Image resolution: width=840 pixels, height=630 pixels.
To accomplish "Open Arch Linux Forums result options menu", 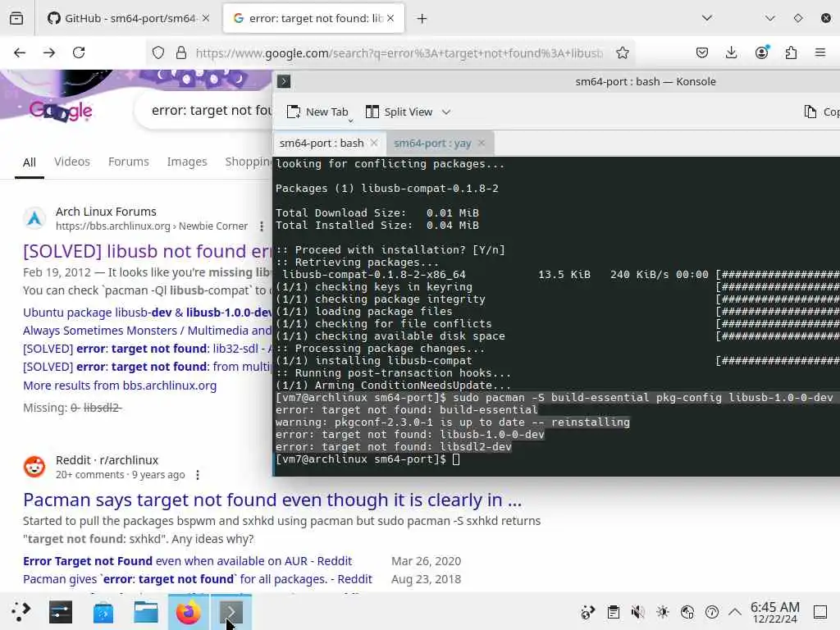I will 262,226.
